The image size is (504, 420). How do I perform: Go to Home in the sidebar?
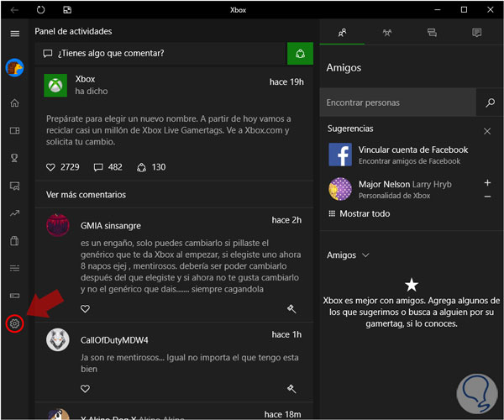click(14, 102)
